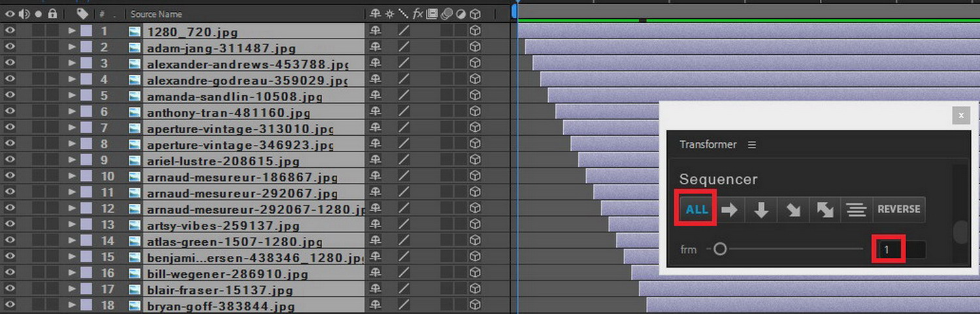Screen dimensions: 980x314
Task: Click the Quality column header icon
Action: [404, 14]
